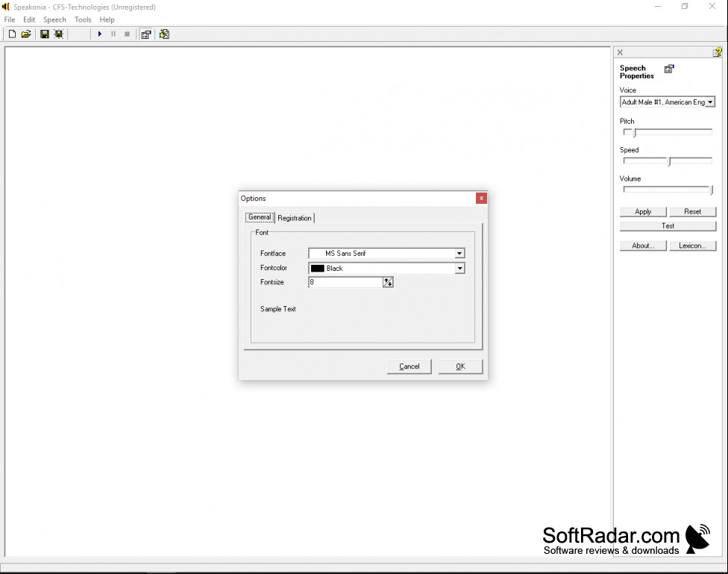Click the Volume slider thumb
The image size is (728, 574).
(712, 190)
